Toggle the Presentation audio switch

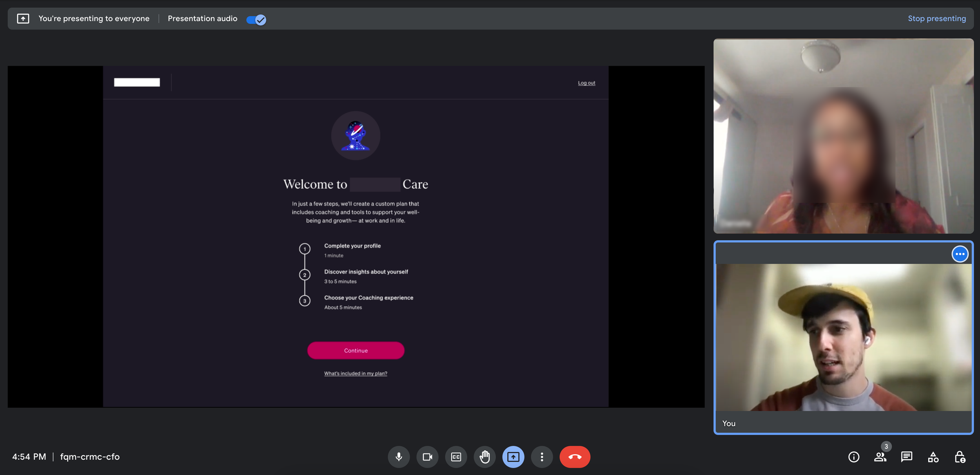click(256, 19)
